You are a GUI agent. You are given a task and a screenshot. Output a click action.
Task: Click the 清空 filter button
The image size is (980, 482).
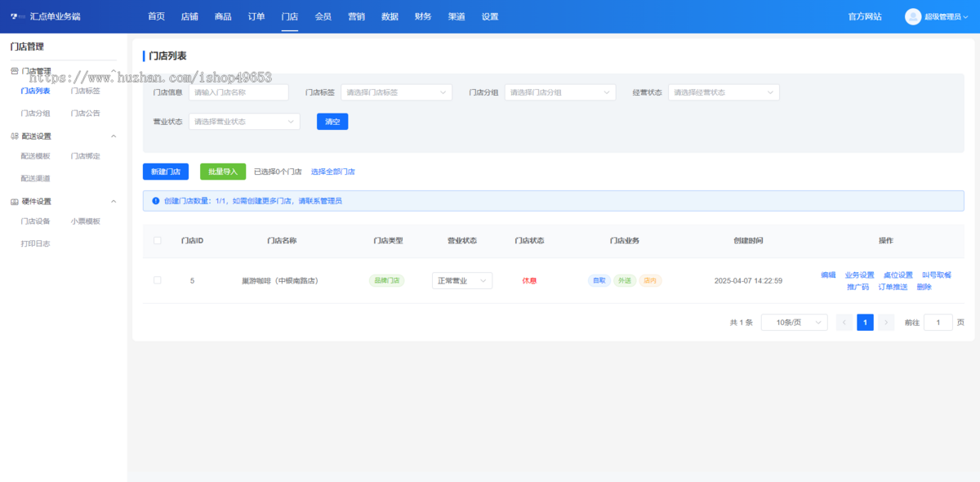coord(332,122)
